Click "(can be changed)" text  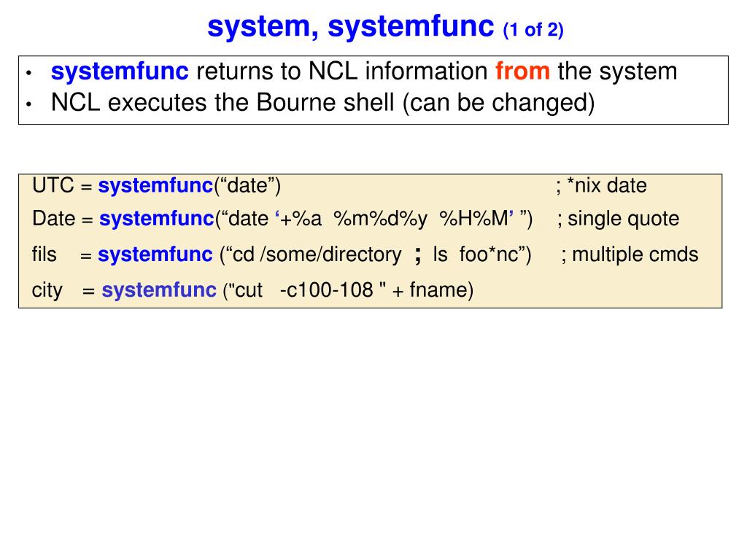click(498, 103)
